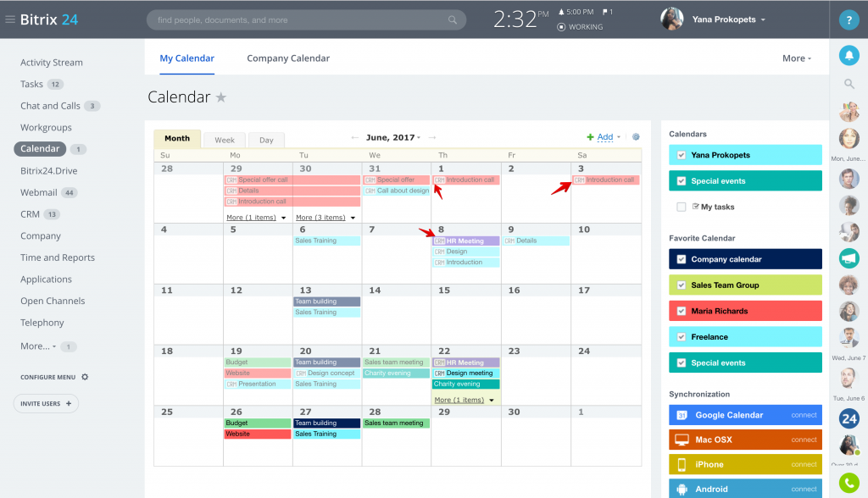Open the Yana Prokopets user menu arrow
The height and width of the screenshot is (498, 868).
pos(764,20)
